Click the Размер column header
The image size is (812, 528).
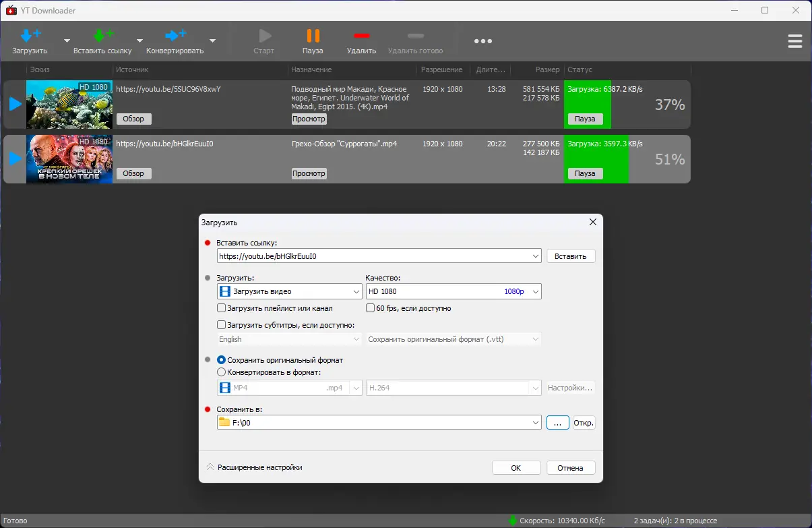(537, 69)
